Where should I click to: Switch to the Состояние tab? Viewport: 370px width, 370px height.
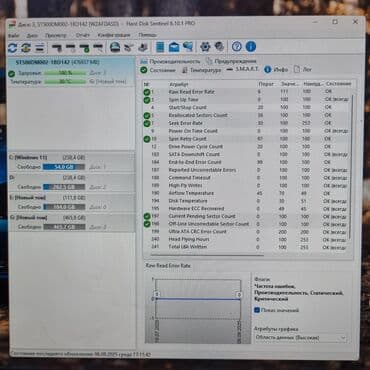pos(158,70)
